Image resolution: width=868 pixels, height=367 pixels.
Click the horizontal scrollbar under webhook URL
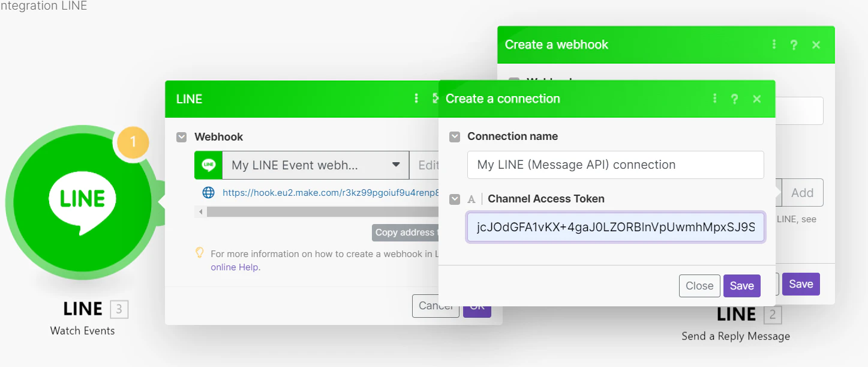(x=323, y=211)
